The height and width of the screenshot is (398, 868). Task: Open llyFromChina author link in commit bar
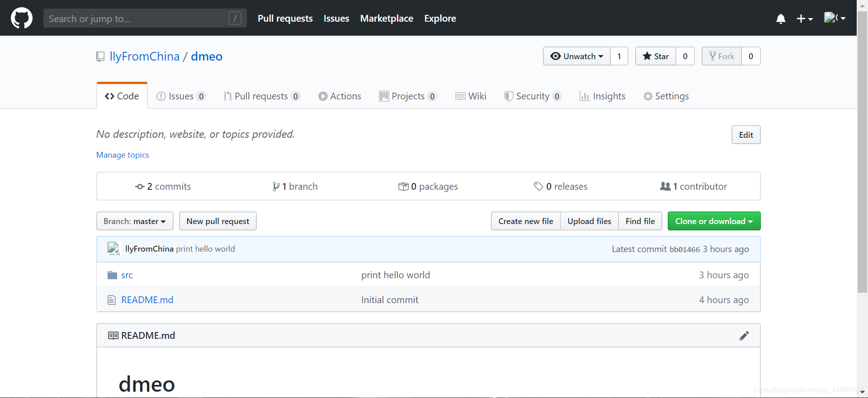149,249
